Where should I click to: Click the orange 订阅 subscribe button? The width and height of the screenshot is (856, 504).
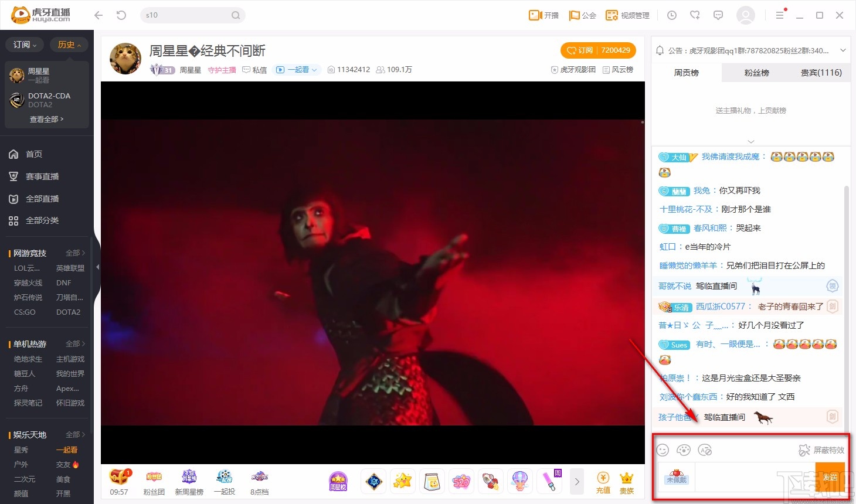pos(598,50)
